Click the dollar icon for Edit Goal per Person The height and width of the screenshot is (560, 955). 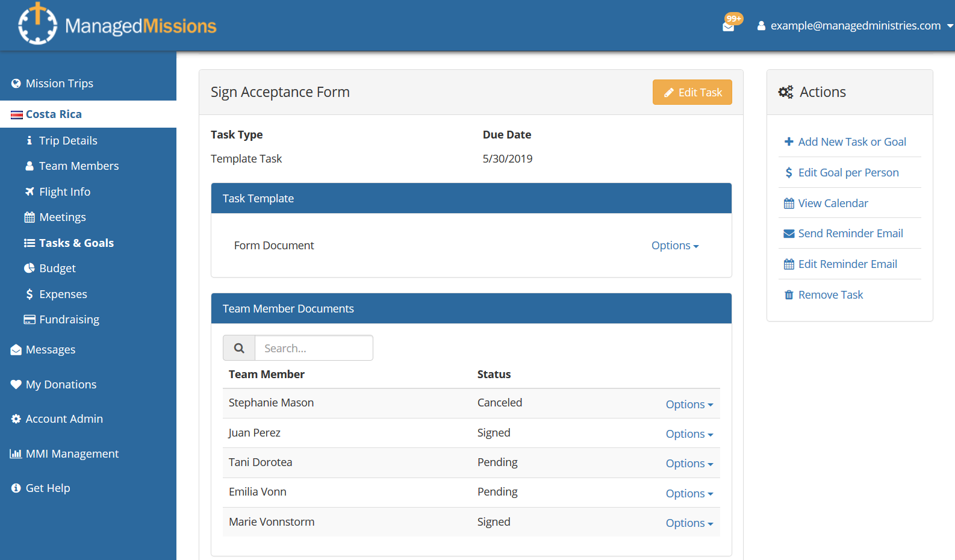click(789, 172)
